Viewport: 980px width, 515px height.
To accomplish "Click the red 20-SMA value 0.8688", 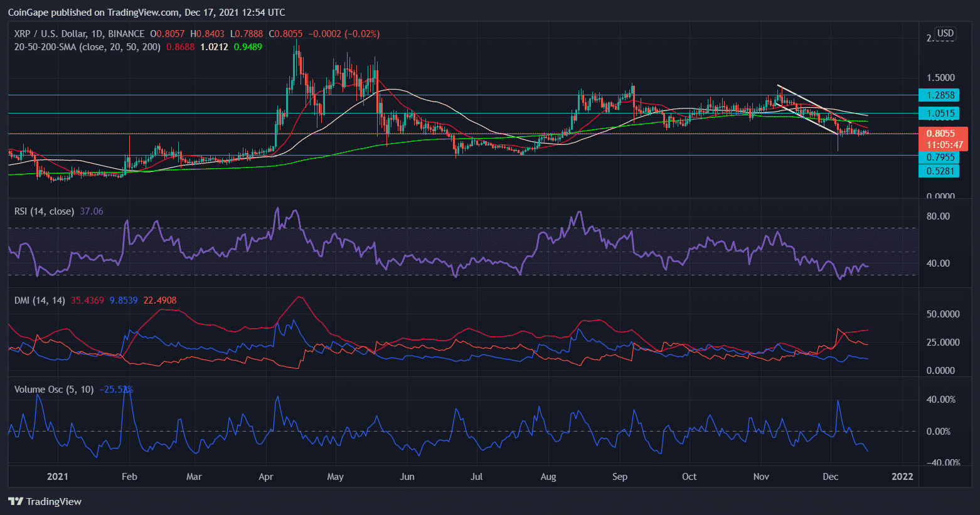I will pos(180,47).
